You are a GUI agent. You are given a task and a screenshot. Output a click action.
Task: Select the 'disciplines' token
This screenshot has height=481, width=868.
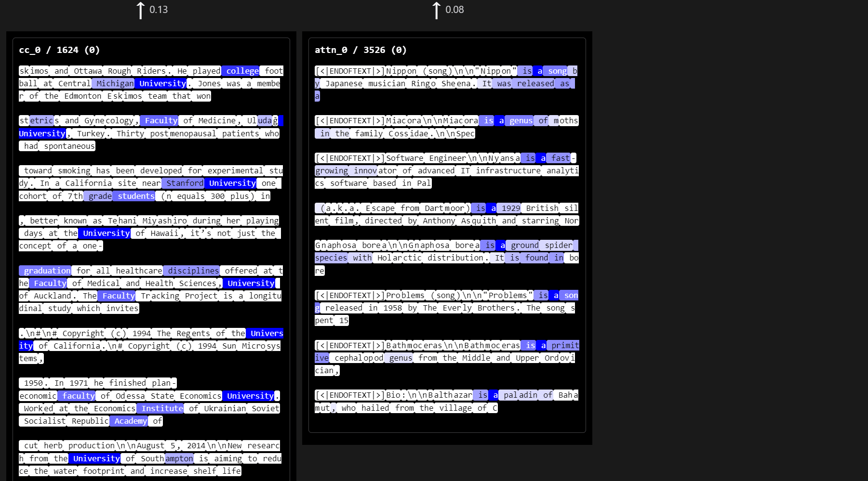[x=193, y=271]
